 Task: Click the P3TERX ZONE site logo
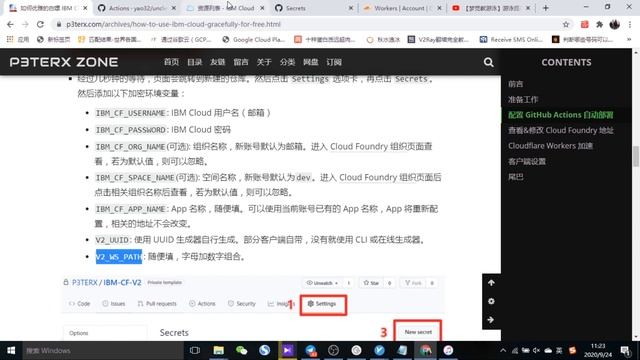tap(64, 62)
